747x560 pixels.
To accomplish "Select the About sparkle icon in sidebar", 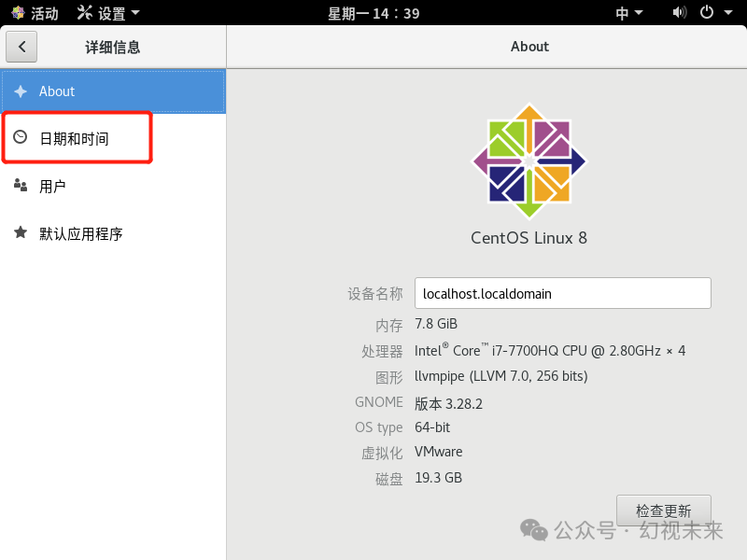I will click(21, 91).
